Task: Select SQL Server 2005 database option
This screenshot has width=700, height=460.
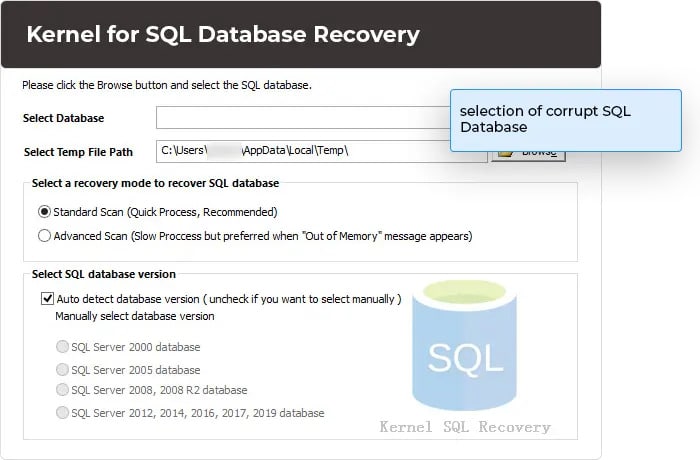Action: coord(62,369)
